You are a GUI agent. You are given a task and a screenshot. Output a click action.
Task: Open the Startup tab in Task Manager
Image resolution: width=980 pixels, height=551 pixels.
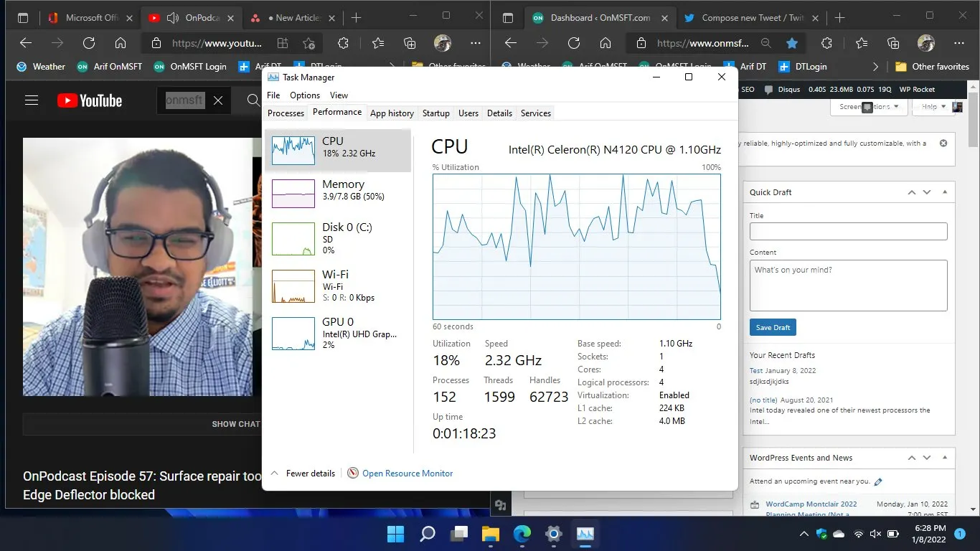pyautogui.click(x=435, y=113)
